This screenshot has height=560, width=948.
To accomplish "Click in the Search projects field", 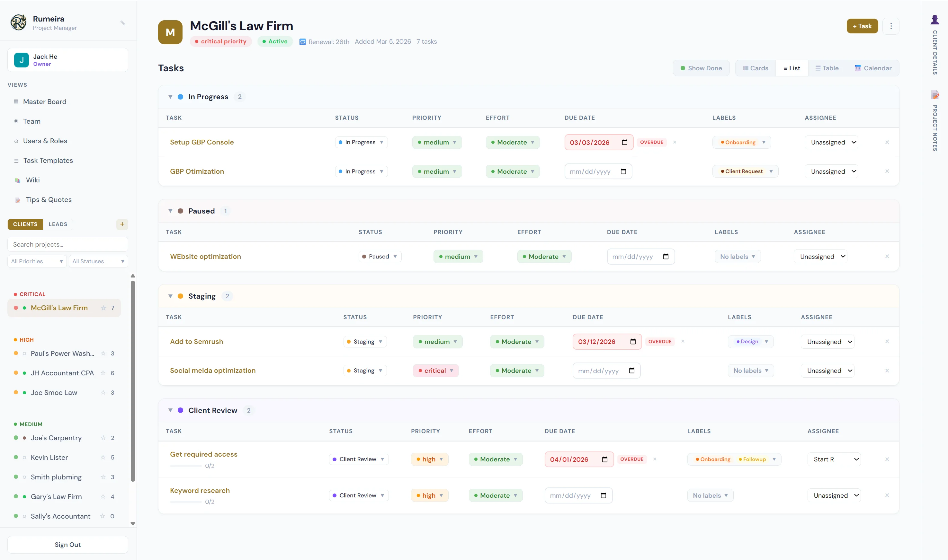I will coord(67,245).
